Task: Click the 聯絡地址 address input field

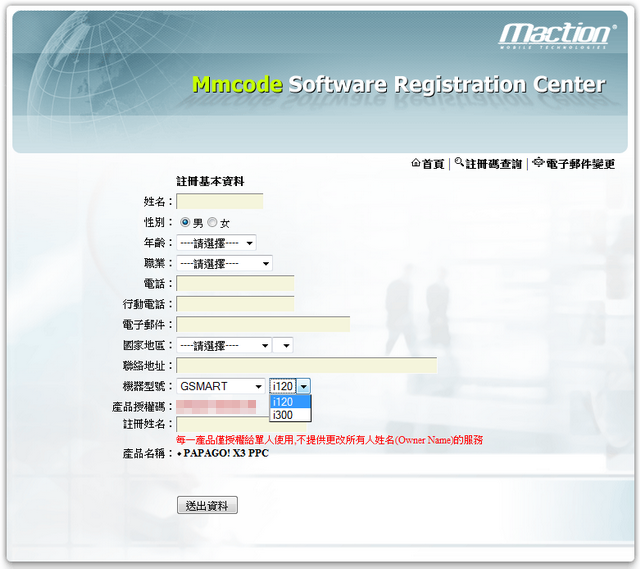Action: click(307, 365)
